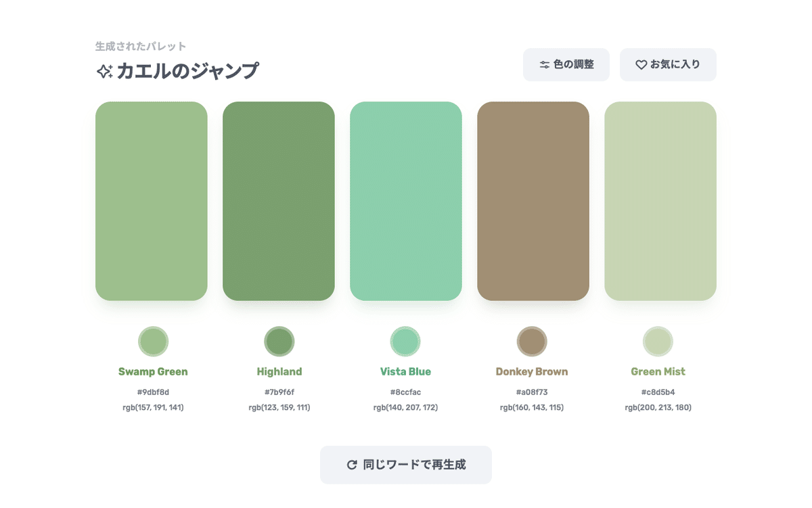Viewport: 812px width, 508px height.
Task: Regenerate with 同じワードで再生成 button
Action: point(406,465)
